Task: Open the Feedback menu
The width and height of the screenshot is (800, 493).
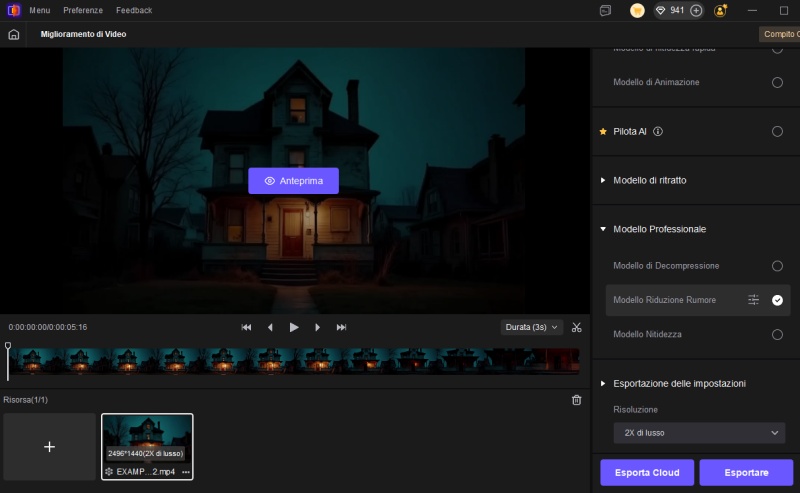Action: point(134,10)
